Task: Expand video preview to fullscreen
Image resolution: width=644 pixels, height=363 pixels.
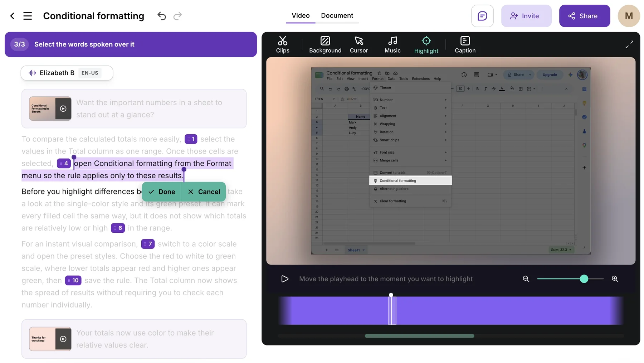Action: coord(629,44)
